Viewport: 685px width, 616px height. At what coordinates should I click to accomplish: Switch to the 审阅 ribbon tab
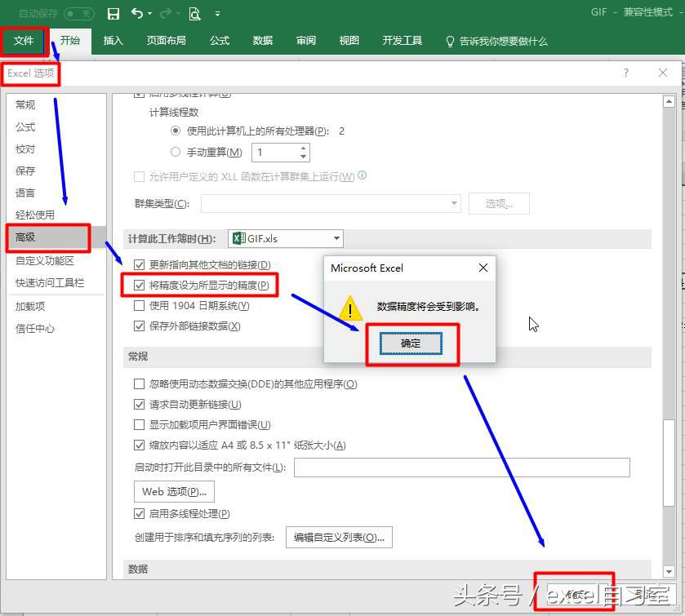[x=306, y=41]
